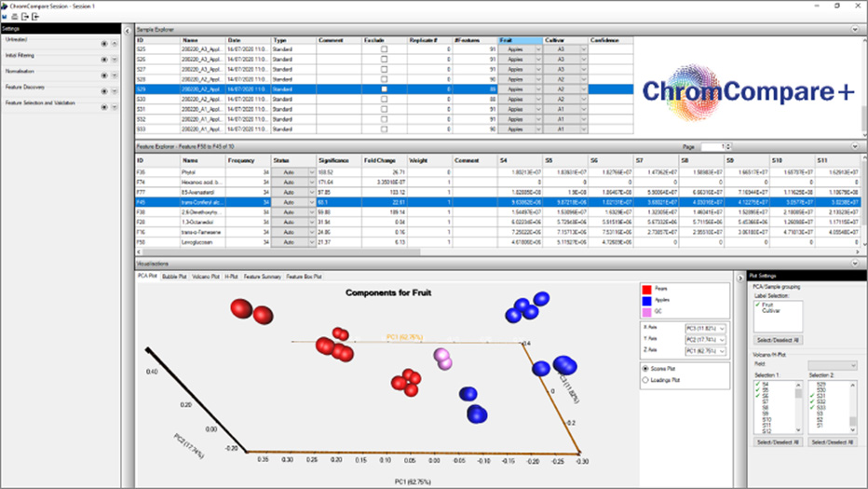Select sample row S26

point(385,60)
